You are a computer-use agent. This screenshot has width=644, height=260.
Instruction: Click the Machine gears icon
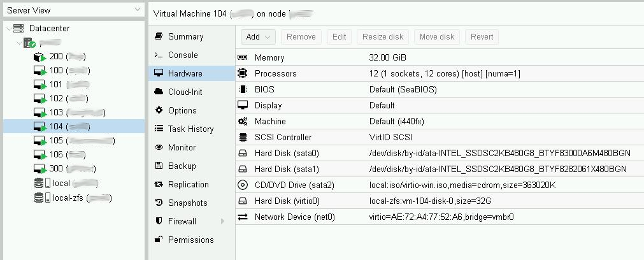pos(243,122)
